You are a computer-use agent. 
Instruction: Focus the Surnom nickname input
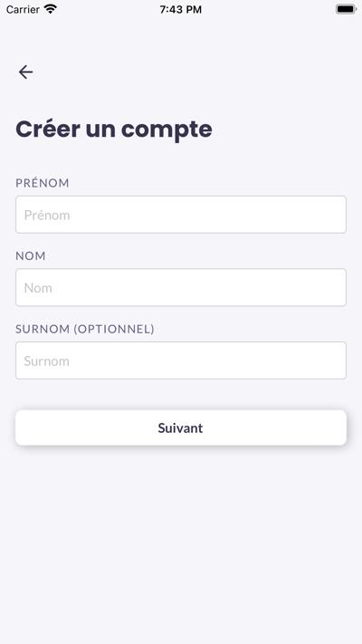pyautogui.click(x=181, y=360)
